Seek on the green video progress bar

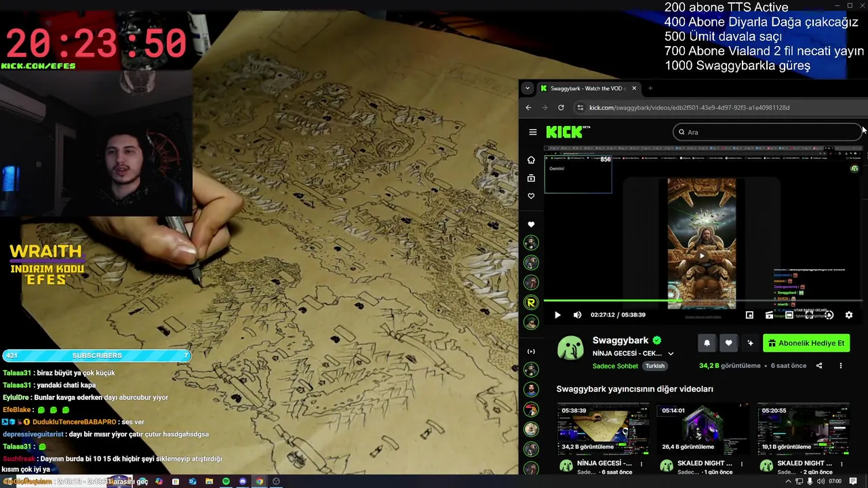click(703, 300)
